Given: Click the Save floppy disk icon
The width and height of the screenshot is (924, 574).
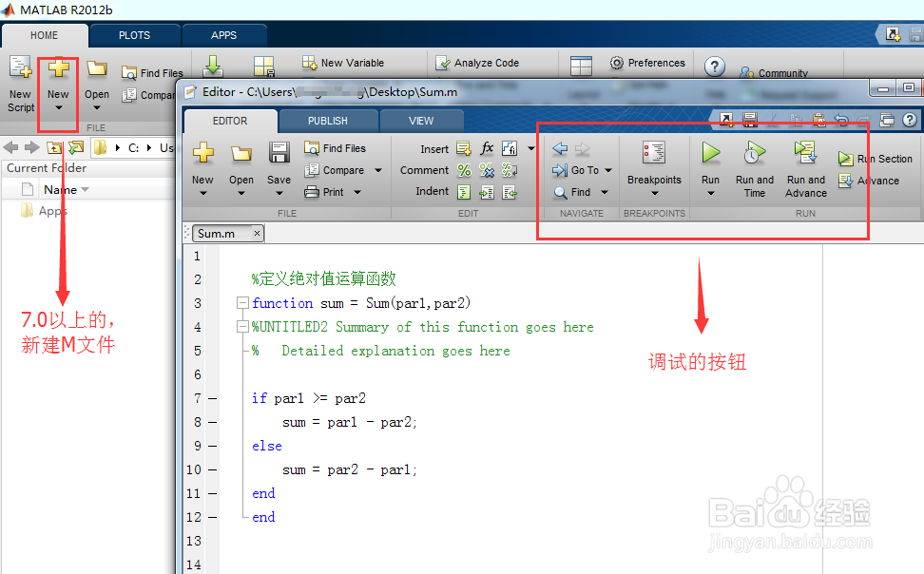Looking at the screenshot, I should pos(279,153).
